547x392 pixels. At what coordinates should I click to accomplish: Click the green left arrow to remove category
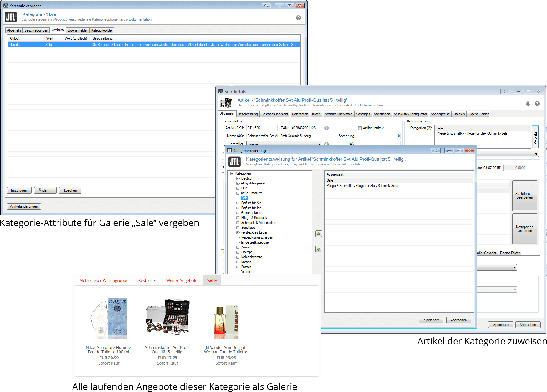[319, 249]
